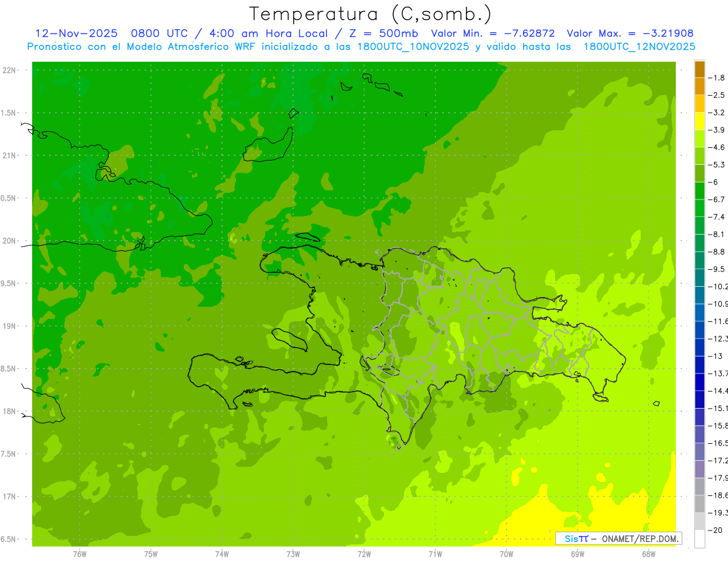Click the 71W longitude axis label
This screenshot has width=728, height=562.
435,554
